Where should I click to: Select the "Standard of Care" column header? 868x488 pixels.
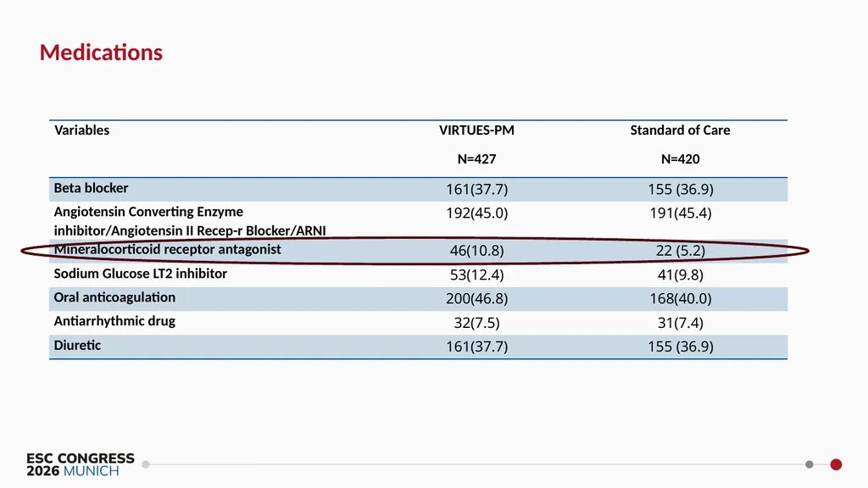tap(681, 130)
